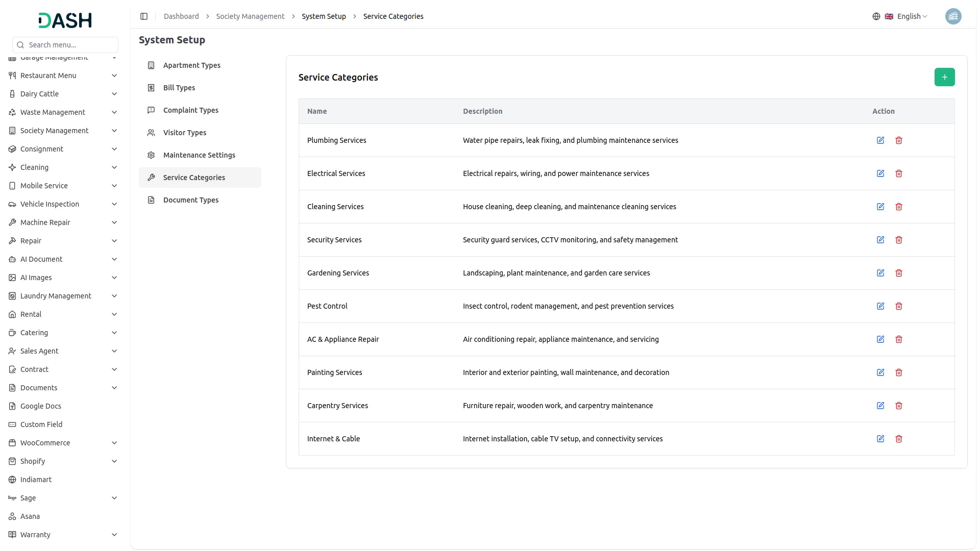This screenshot has height=551, width=980.
Task: Edit the Carpentry Services entry
Action: [880, 406]
